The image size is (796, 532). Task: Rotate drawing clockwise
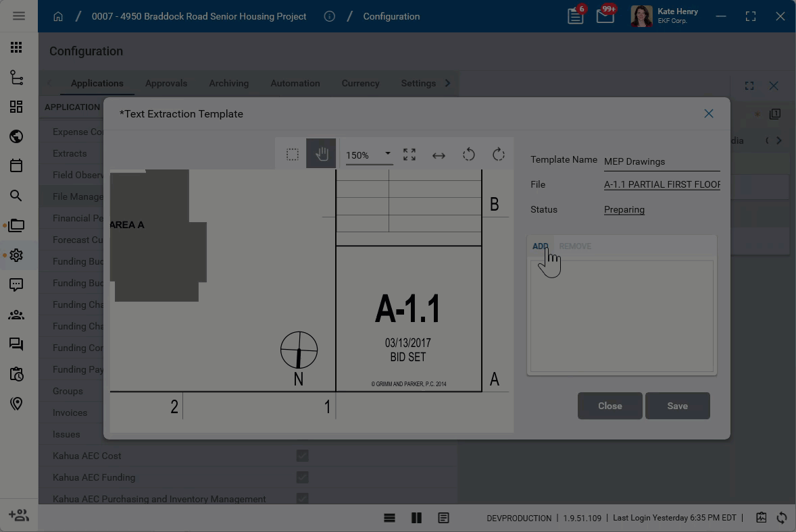499,155
